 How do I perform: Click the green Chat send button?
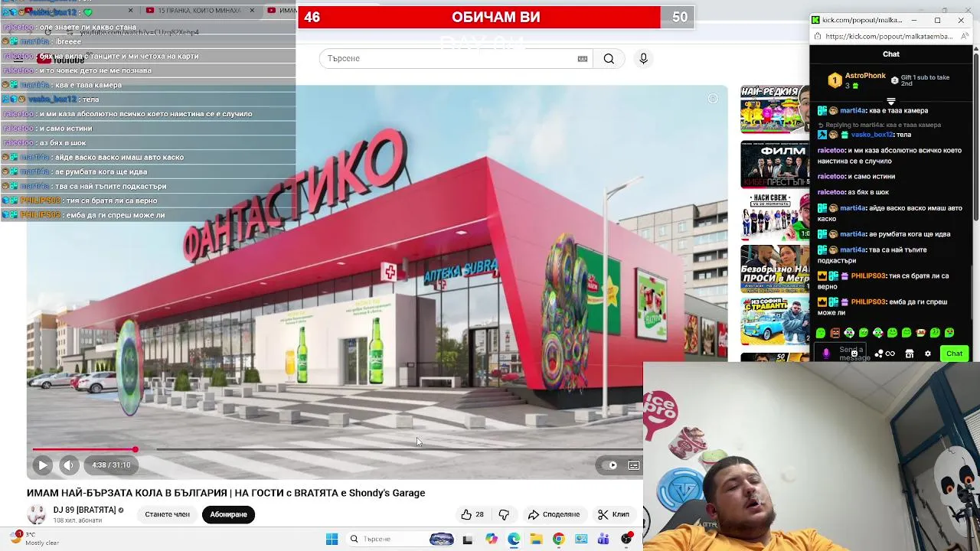(954, 354)
